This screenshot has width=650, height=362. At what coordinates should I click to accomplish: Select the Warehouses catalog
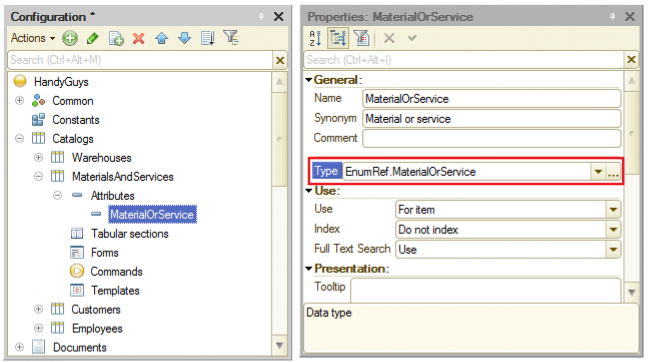[102, 158]
